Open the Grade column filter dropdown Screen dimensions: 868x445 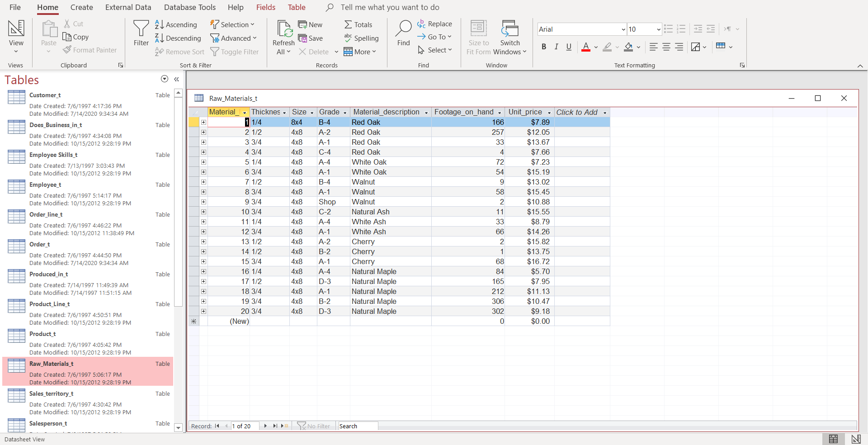(x=345, y=113)
